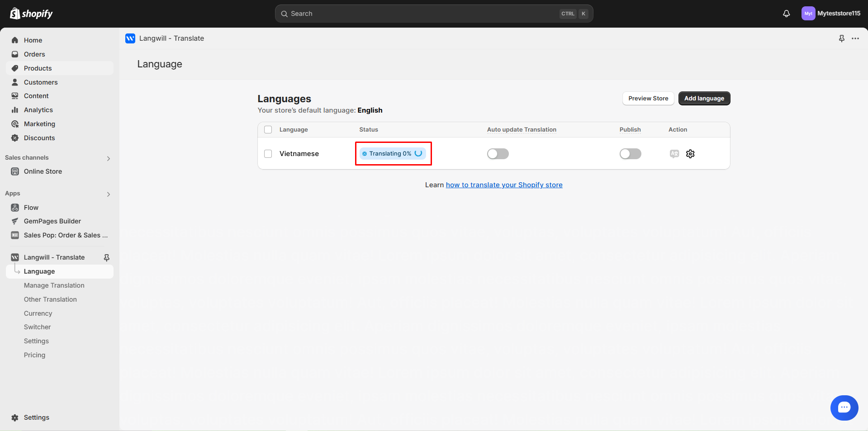Go to the Pricing page
Viewport: 868px width, 431px height.
(x=34, y=355)
